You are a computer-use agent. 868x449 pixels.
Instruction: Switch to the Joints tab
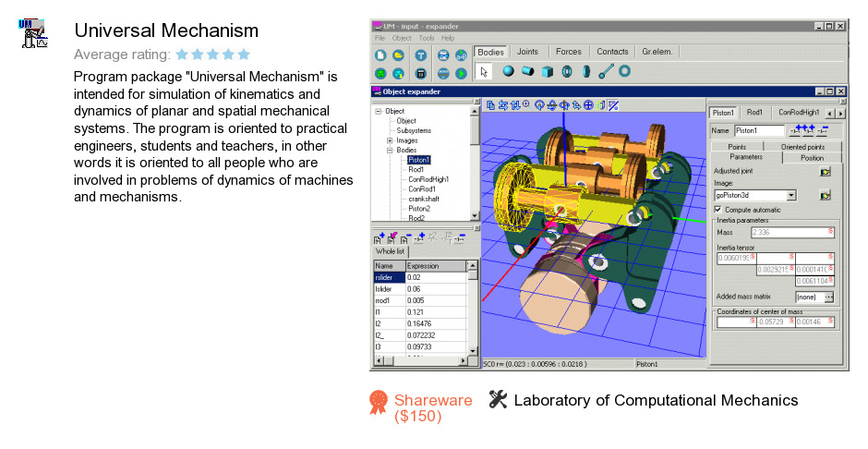click(x=527, y=52)
